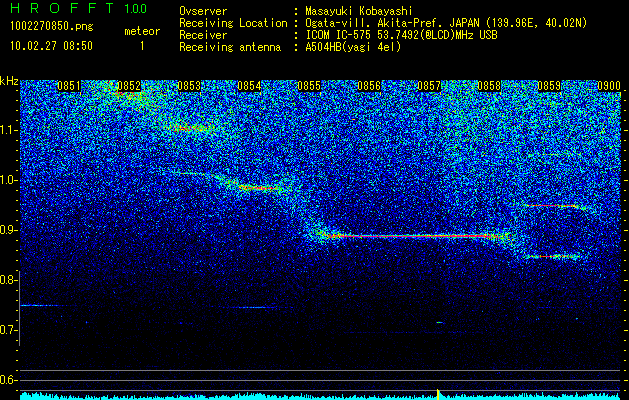Click the 0.8 frequency axis label
The image size is (629, 400).
pos(8,280)
